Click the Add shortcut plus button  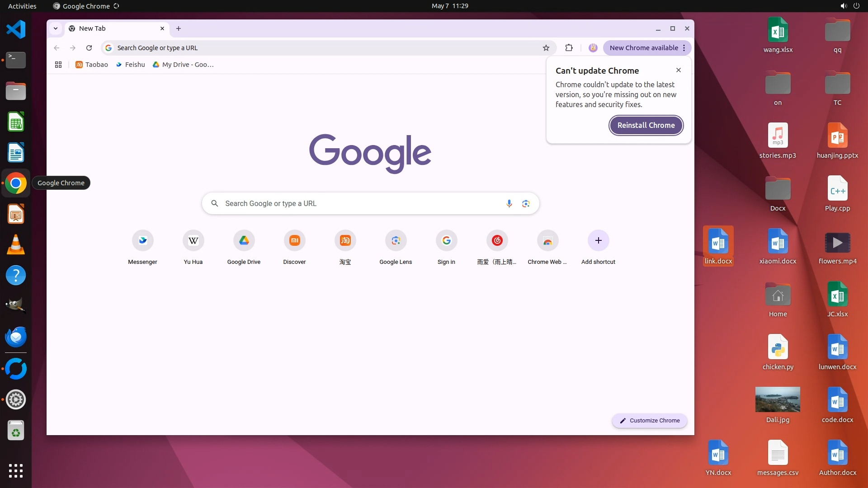pyautogui.click(x=598, y=241)
